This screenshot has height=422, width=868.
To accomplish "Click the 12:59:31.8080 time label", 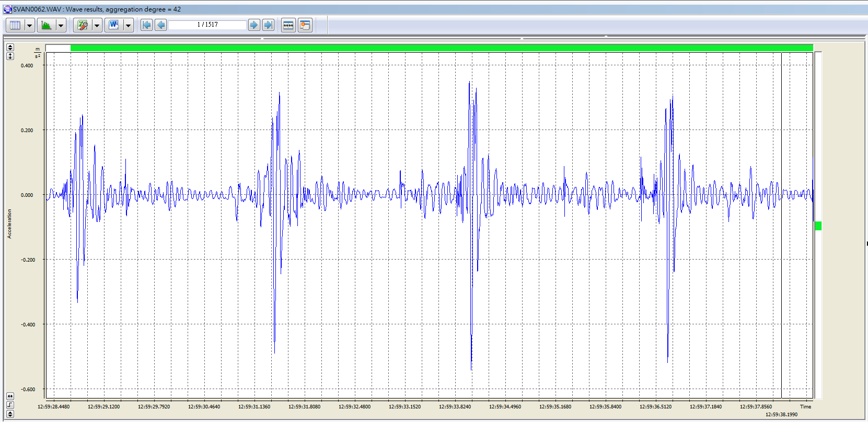I will [x=305, y=407].
